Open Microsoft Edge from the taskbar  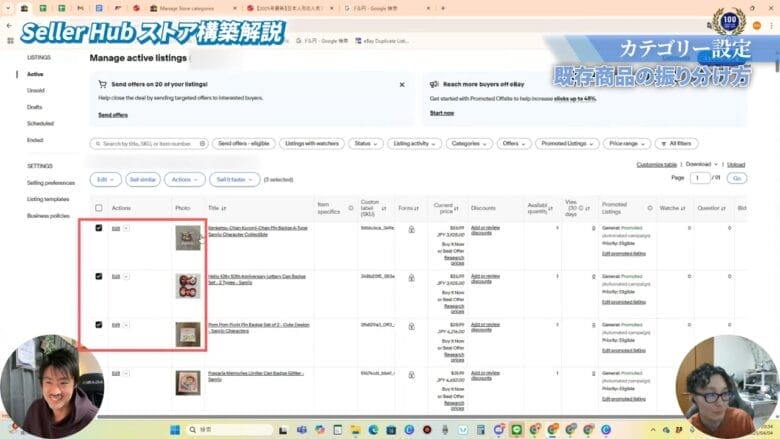click(x=373, y=430)
